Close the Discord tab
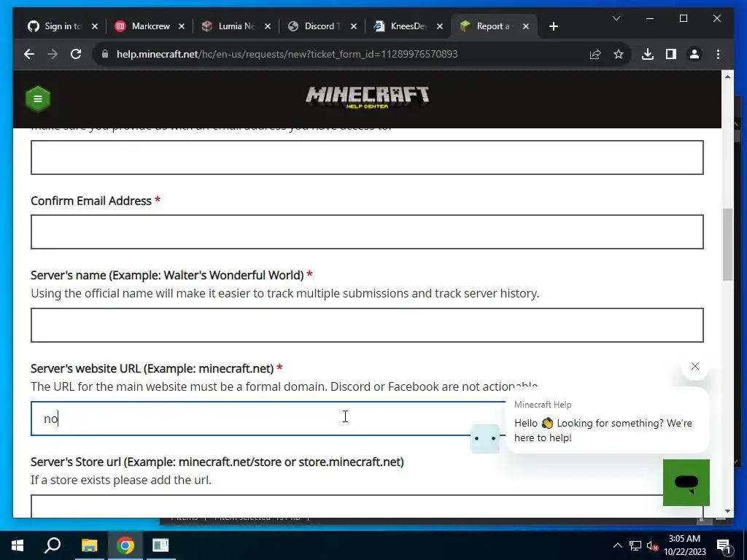The height and width of the screenshot is (560, 747). coord(354,27)
